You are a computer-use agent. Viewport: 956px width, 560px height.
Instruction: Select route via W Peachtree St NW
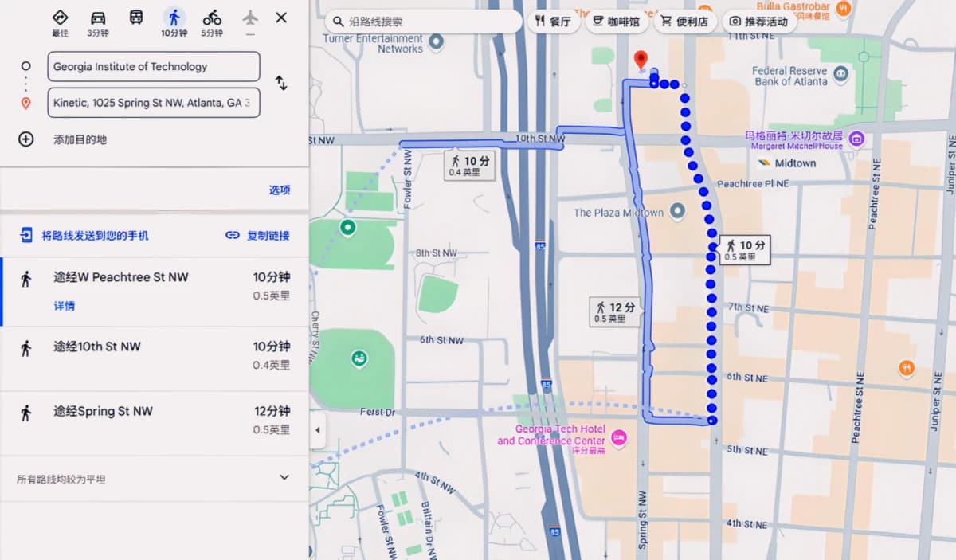tap(155, 292)
